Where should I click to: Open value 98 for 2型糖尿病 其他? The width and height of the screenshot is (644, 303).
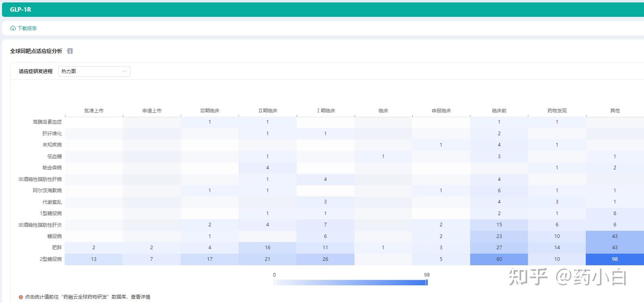click(x=615, y=259)
